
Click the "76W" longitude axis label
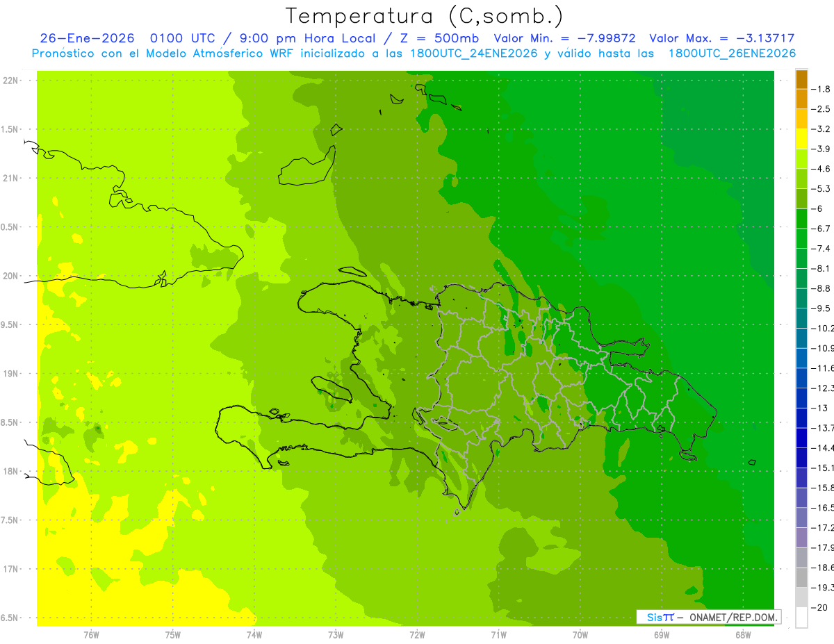tap(91, 635)
